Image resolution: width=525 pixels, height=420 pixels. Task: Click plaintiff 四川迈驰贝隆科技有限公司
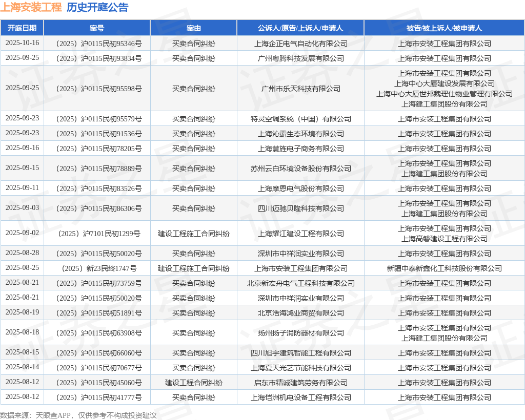300,208
